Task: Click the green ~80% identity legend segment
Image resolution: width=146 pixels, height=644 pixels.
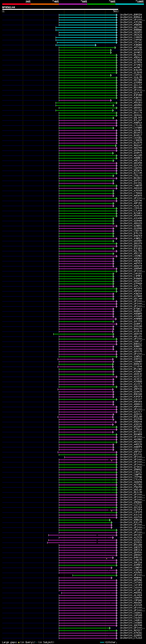Action: (x=101, y=4)
